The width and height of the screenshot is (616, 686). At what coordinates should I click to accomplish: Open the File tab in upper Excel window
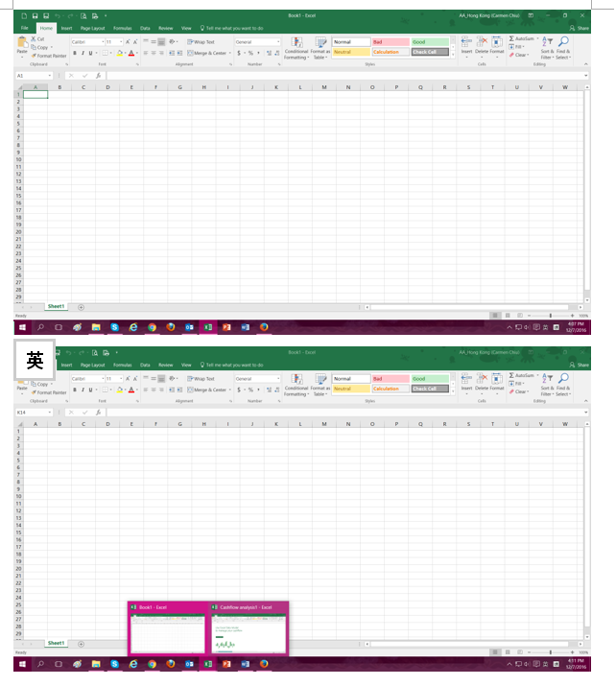[x=25, y=28]
